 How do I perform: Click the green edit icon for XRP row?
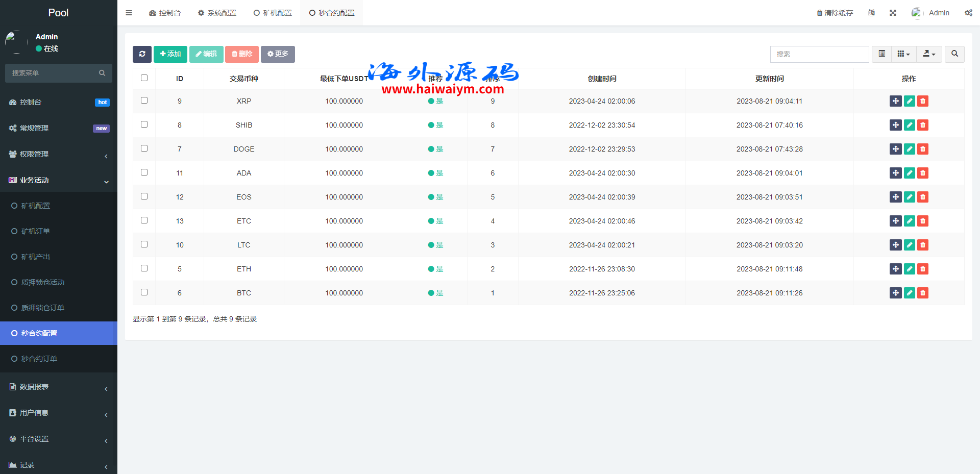pos(909,101)
